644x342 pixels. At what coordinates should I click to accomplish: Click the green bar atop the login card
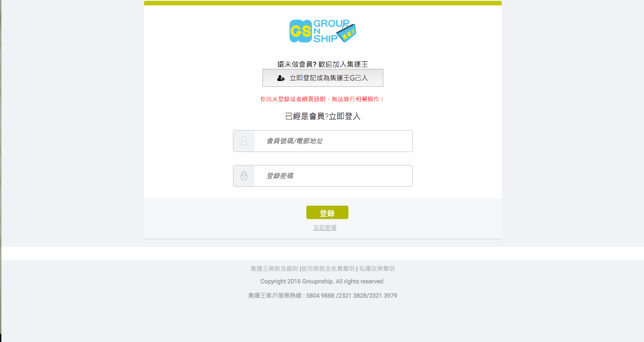click(x=323, y=3)
